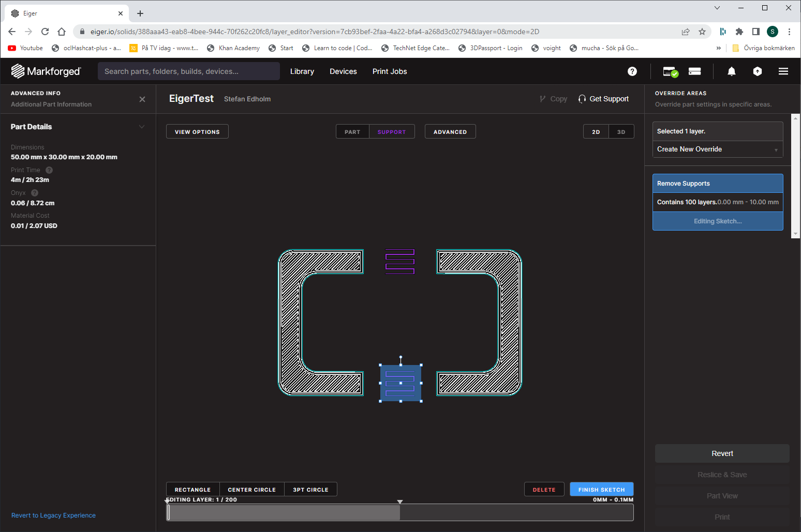Click the Finish Sketch button
This screenshot has height=532, width=801.
point(601,490)
